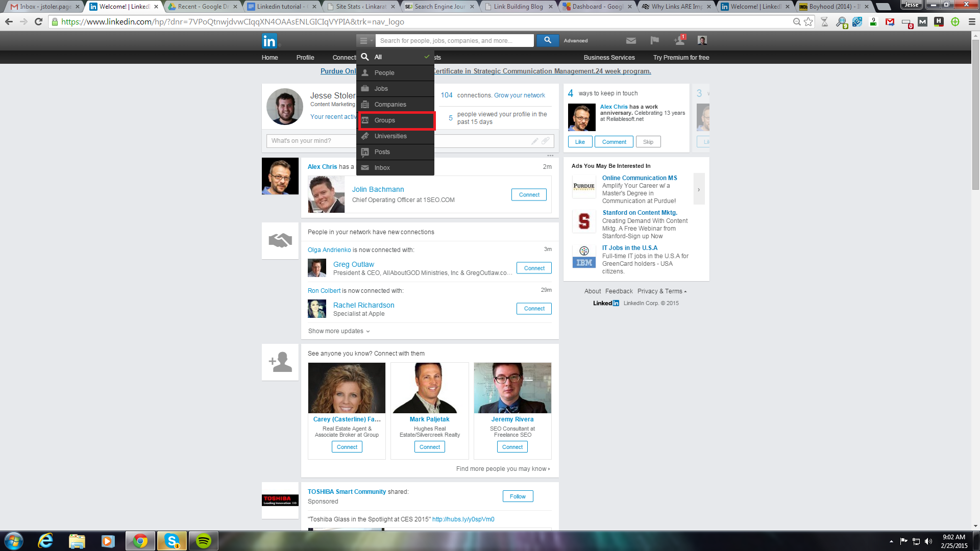The image size is (980, 551).
Task: Connect with Rachel Richardson
Action: click(x=534, y=309)
